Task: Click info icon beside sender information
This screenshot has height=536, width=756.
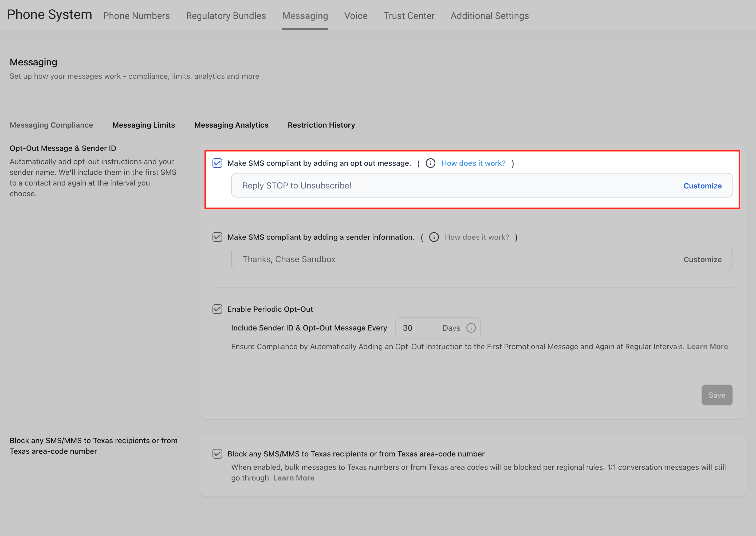Action: point(434,237)
